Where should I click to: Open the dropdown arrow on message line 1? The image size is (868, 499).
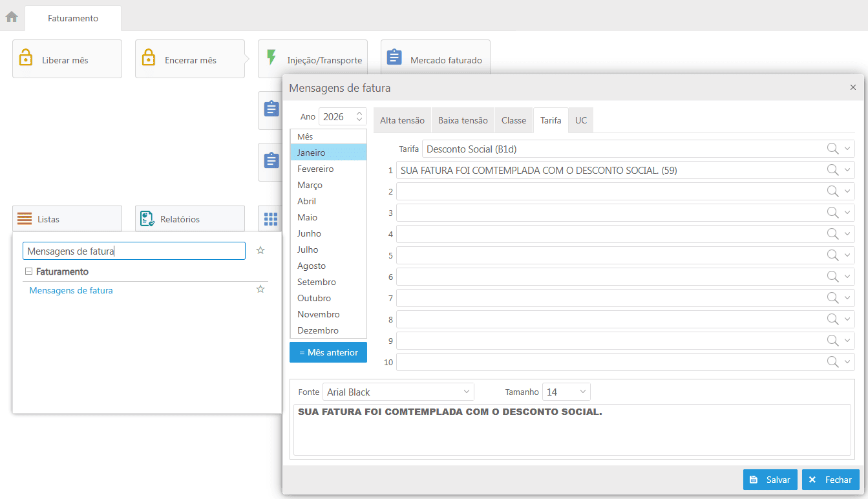(847, 171)
